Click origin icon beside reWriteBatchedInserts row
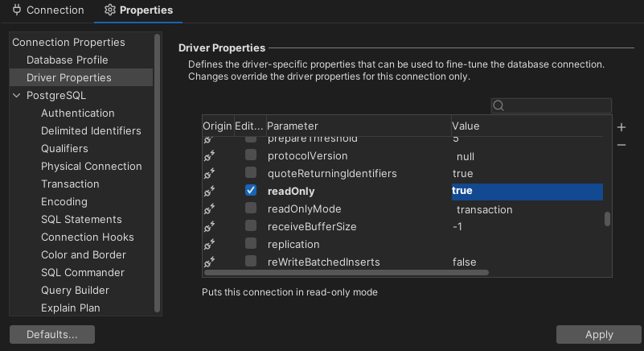The width and height of the screenshot is (644, 351). tap(209, 262)
